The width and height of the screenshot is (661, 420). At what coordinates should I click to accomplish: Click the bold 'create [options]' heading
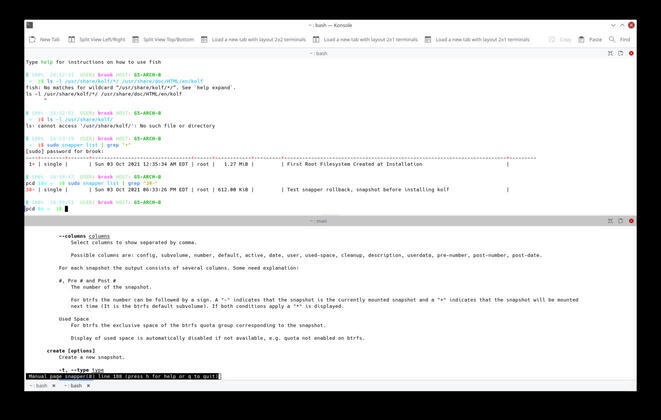point(71,351)
